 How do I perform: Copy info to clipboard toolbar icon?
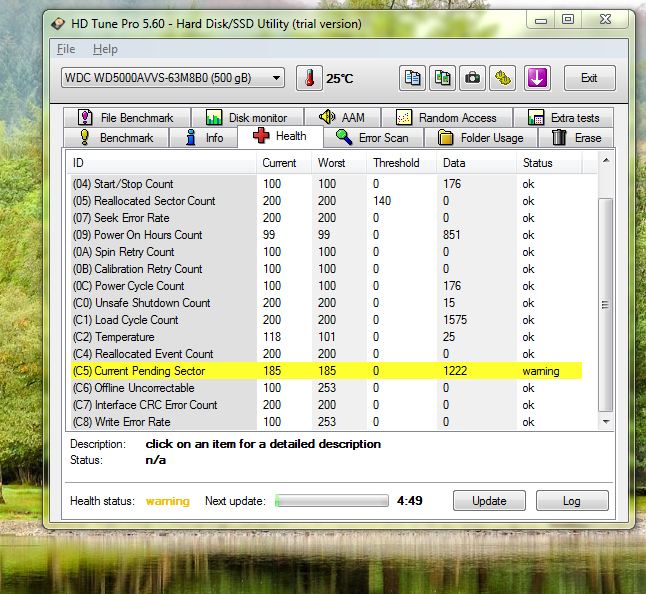tap(412, 78)
